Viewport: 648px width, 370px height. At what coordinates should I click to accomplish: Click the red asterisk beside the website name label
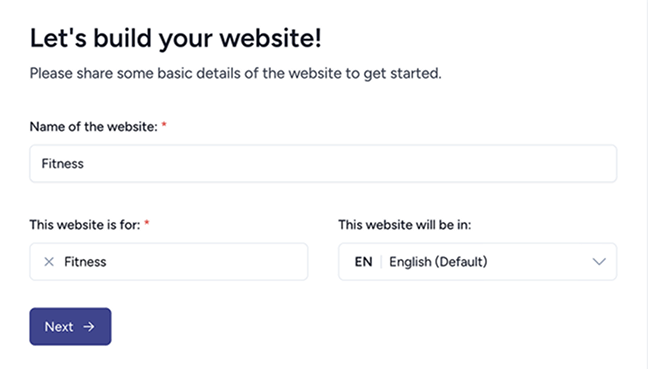coord(164,124)
